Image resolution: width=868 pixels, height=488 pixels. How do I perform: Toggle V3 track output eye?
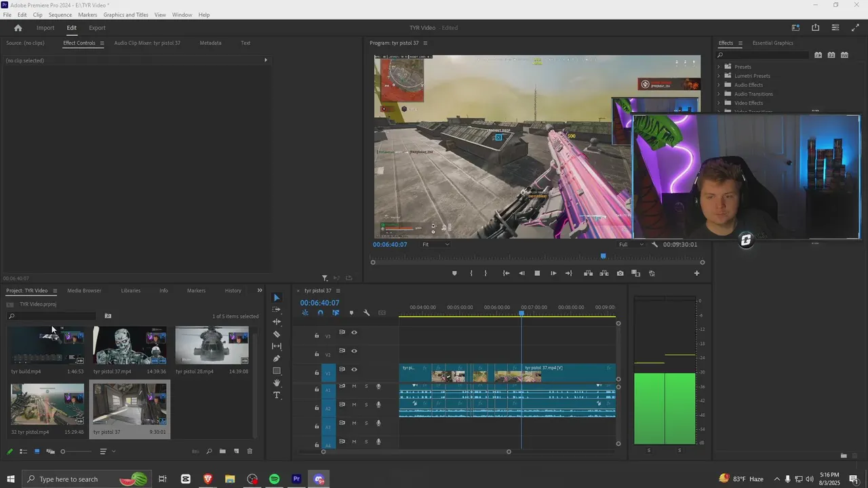point(354,332)
